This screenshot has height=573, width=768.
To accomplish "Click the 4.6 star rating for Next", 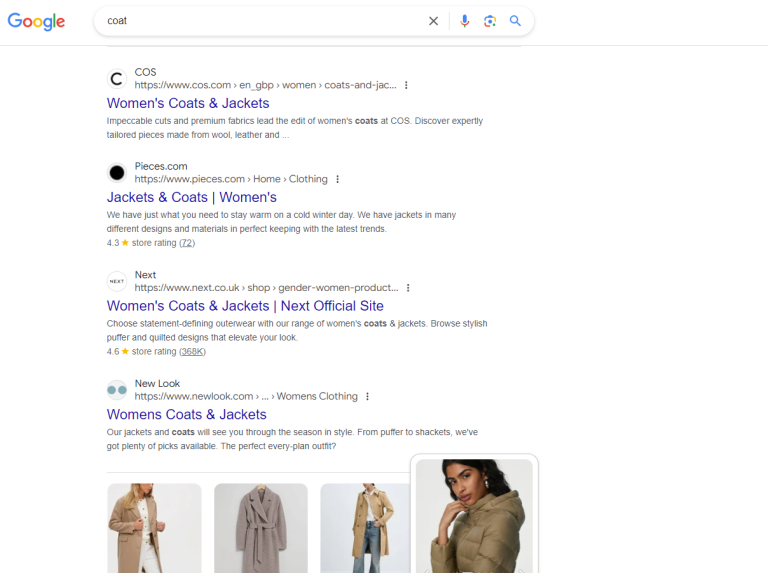I will (118, 352).
